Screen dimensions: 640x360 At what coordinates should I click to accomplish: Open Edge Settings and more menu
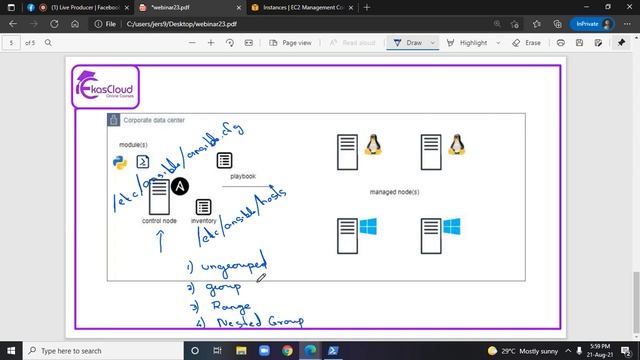pyautogui.click(x=627, y=24)
